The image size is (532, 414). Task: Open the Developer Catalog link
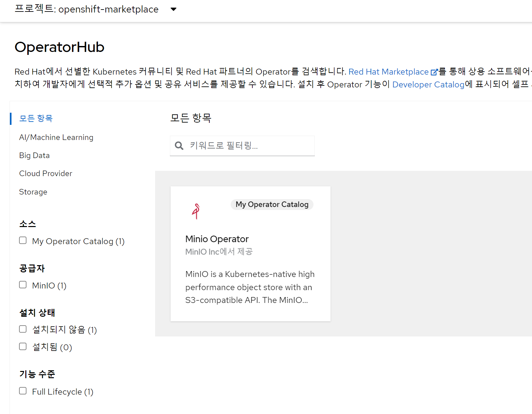point(428,85)
